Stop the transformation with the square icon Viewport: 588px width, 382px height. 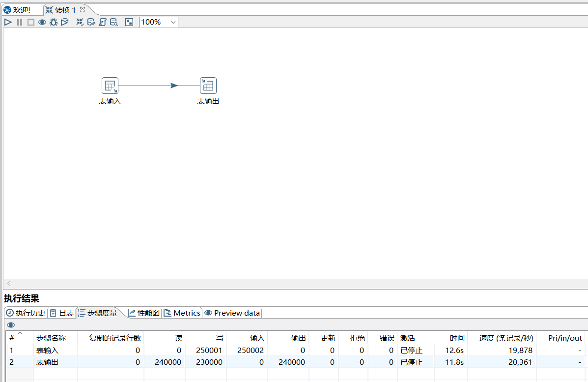click(x=31, y=22)
